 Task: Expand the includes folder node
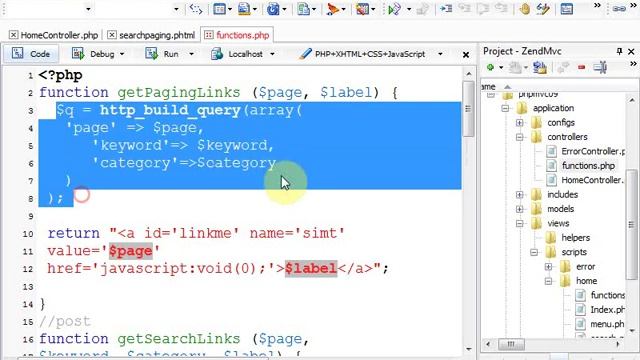(x=519, y=195)
